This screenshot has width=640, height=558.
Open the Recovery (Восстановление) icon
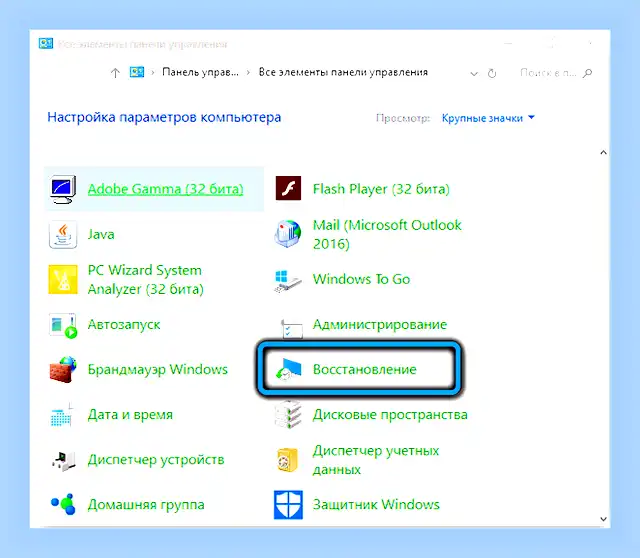pyautogui.click(x=288, y=369)
